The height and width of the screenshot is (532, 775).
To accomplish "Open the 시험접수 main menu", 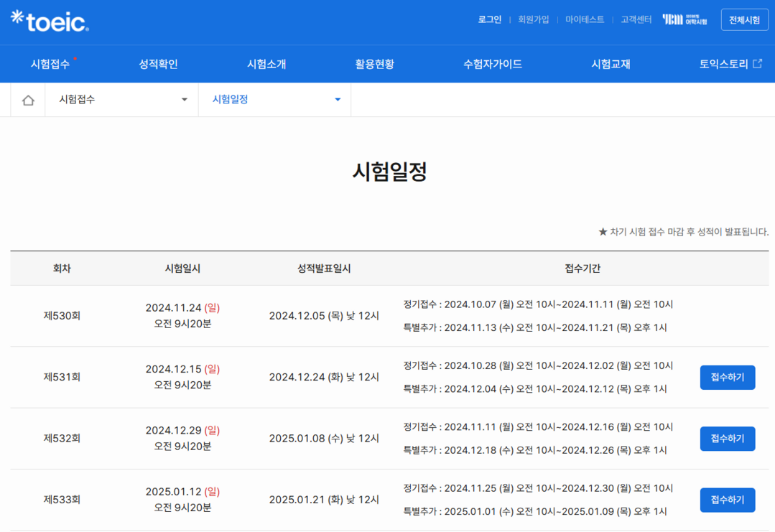I will (50, 64).
